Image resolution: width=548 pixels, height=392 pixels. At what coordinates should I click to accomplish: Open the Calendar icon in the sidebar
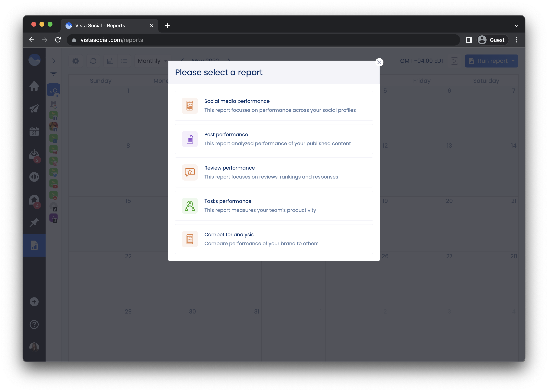pyautogui.click(x=34, y=131)
